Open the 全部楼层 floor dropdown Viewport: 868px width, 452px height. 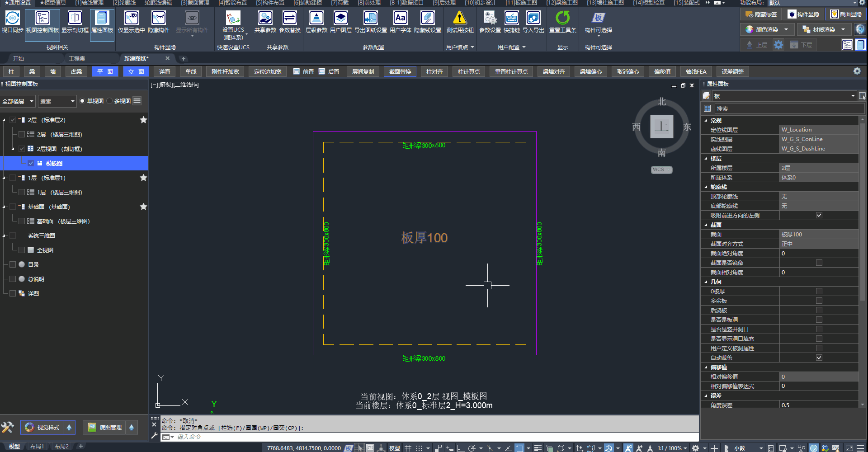18,101
